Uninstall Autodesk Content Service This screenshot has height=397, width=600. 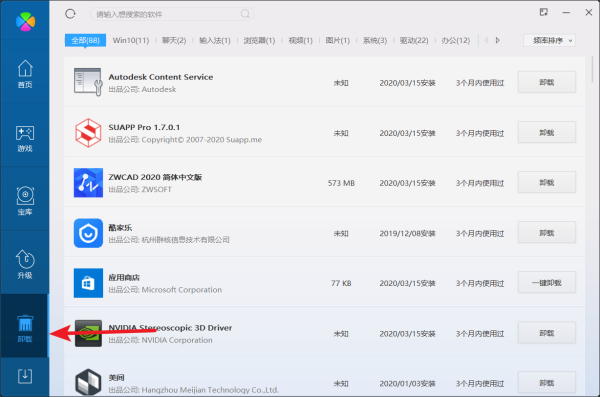click(546, 82)
